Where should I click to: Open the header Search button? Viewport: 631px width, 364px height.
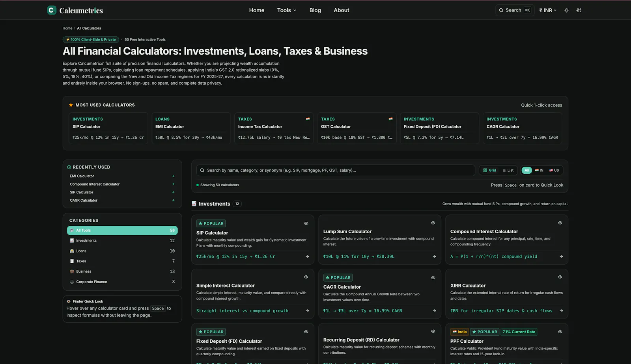pyautogui.click(x=515, y=10)
